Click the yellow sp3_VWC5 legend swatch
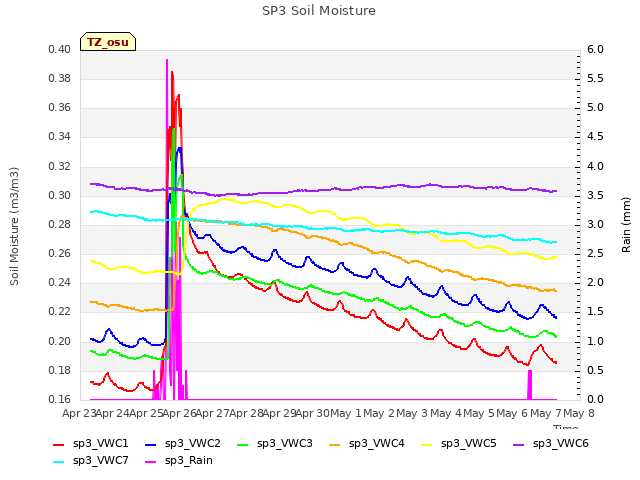 tap(427, 445)
